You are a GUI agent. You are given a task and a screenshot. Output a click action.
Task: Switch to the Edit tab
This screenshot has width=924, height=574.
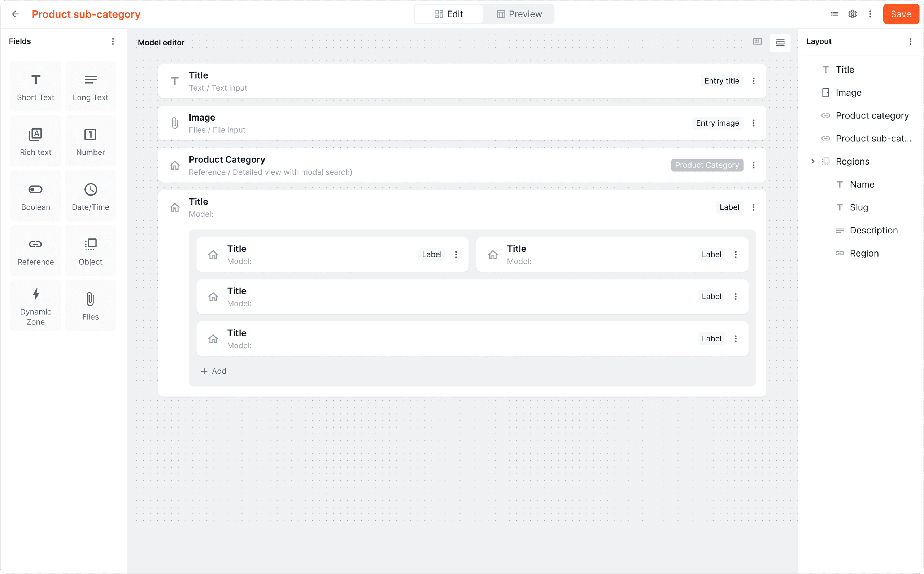[449, 14]
